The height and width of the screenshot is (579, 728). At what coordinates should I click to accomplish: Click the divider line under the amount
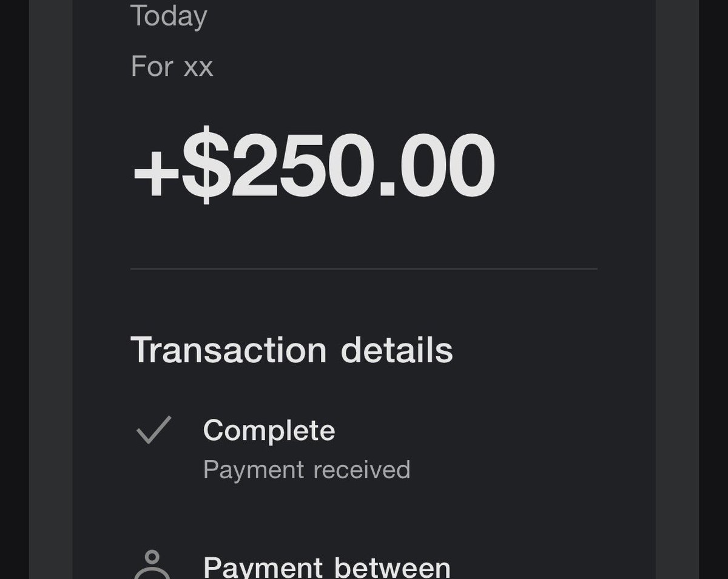click(x=364, y=268)
